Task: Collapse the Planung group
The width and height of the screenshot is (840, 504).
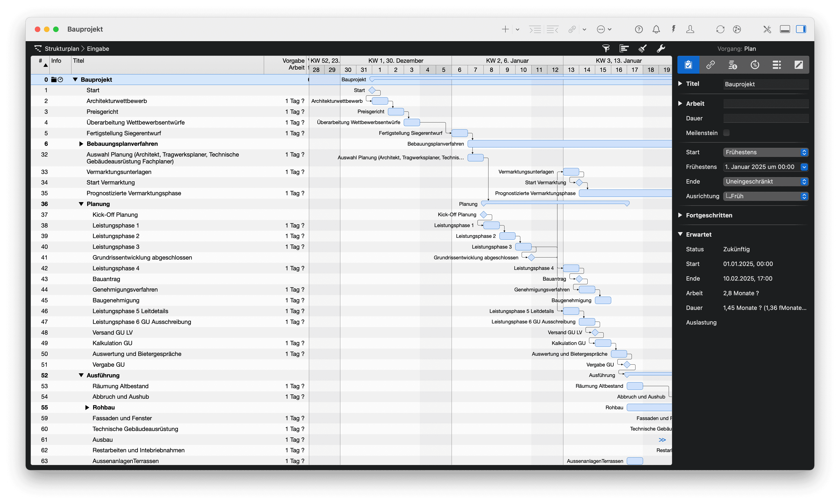Action: (x=81, y=204)
